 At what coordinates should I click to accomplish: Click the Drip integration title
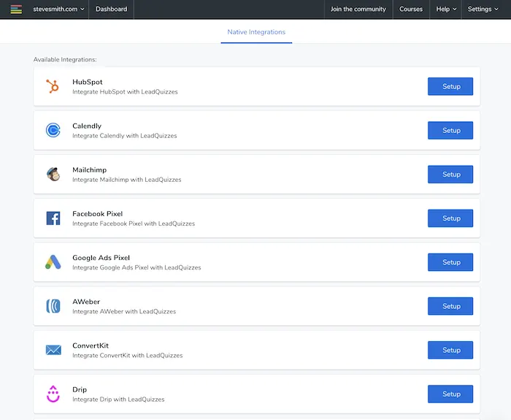pyautogui.click(x=80, y=389)
